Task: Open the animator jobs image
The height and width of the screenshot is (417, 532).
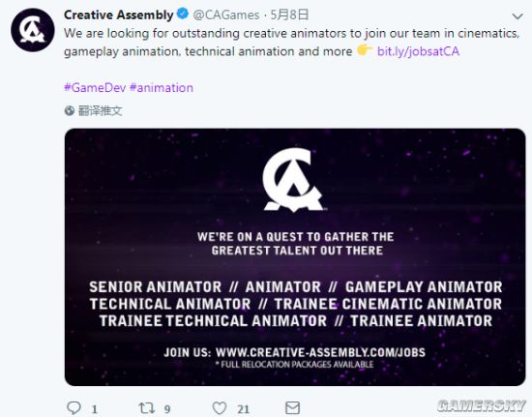Action: coord(295,256)
